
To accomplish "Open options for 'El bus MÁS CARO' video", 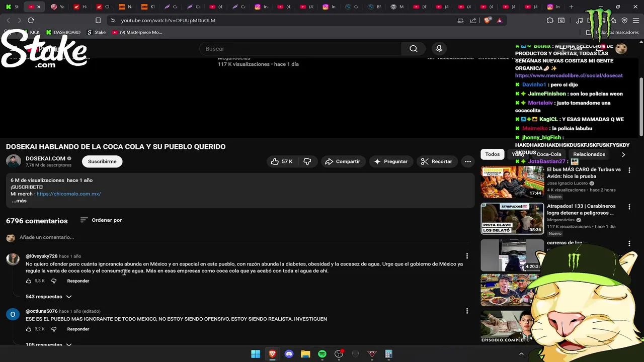I will [x=629, y=170].
